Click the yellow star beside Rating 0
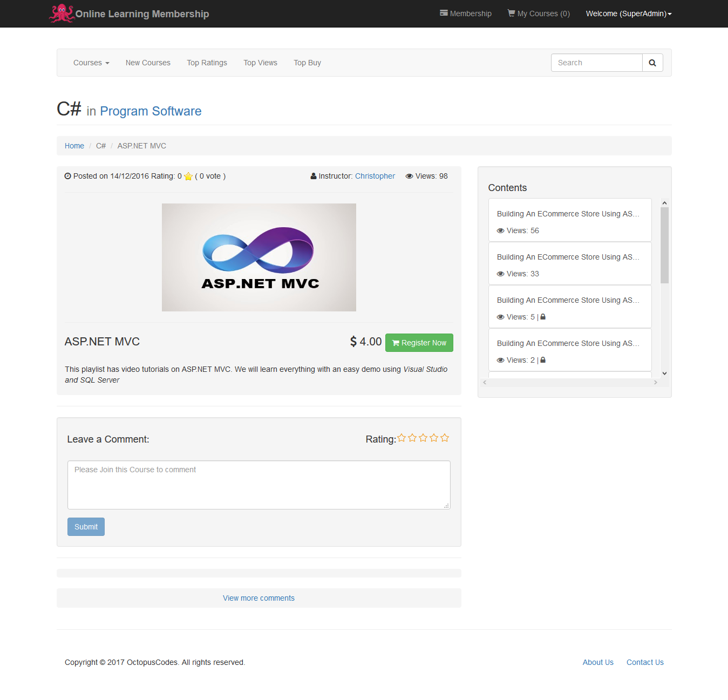The height and width of the screenshot is (700, 728). click(x=188, y=176)
